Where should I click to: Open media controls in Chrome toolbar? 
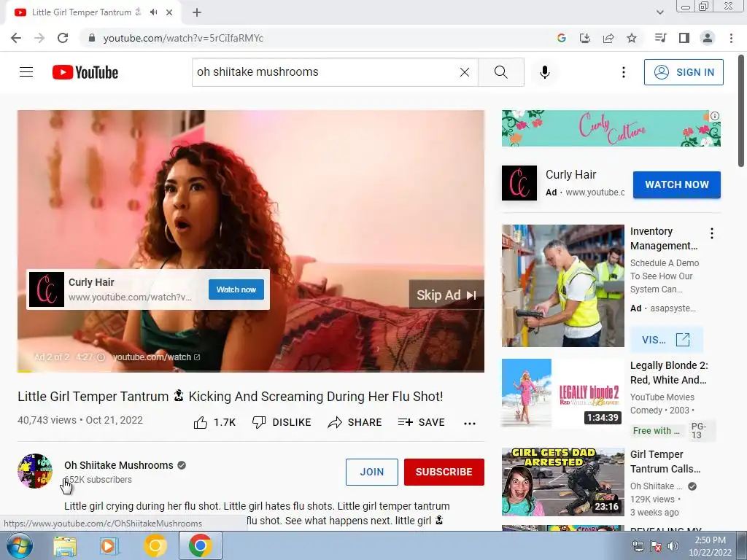(x=660, y=38)
